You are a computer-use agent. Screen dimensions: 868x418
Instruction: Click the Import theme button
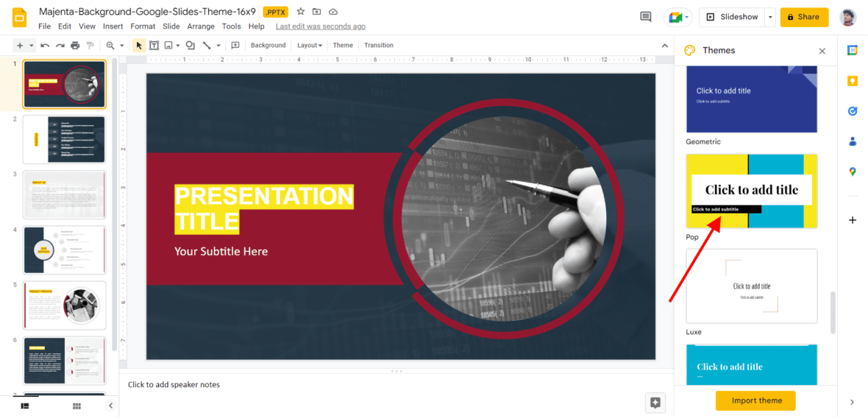click(755, 400)
